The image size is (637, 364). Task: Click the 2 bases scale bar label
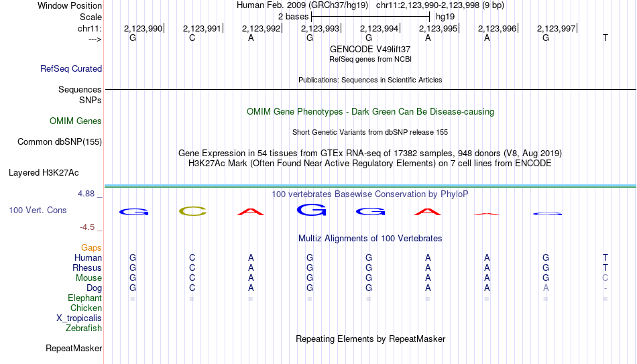(x=293, y=17)
